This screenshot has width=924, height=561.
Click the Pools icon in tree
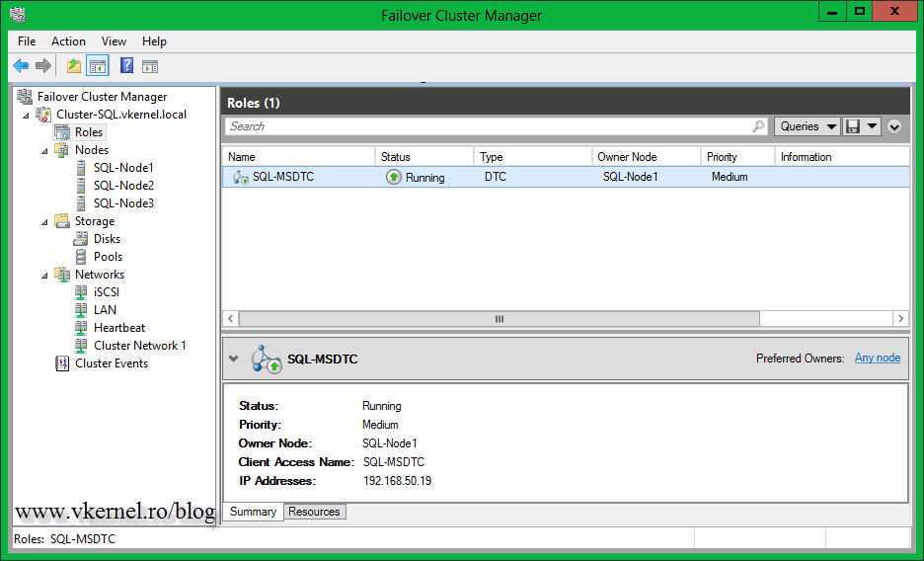[81, 257]
